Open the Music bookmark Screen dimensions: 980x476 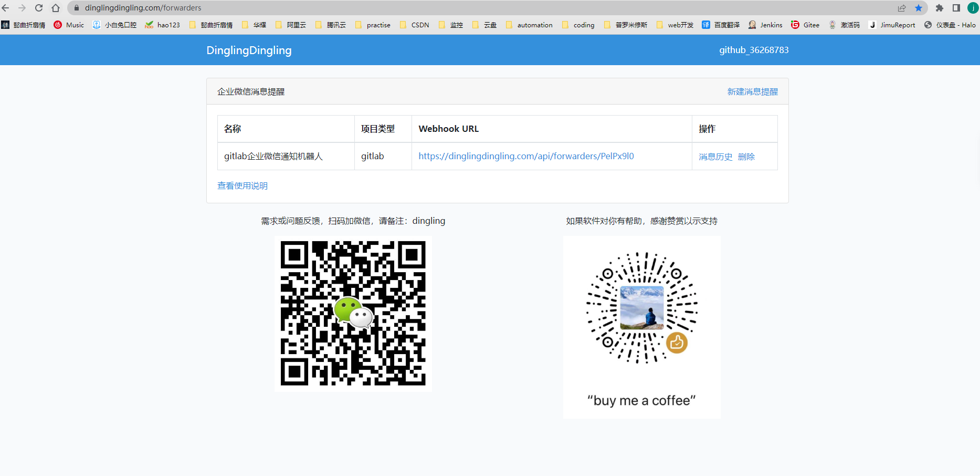tap(69, 25)
